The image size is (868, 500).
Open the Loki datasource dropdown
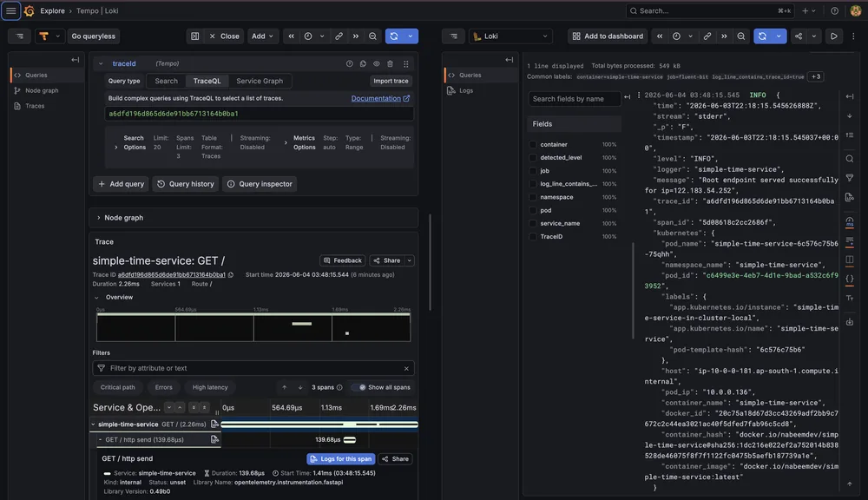[x=511, y=36]
